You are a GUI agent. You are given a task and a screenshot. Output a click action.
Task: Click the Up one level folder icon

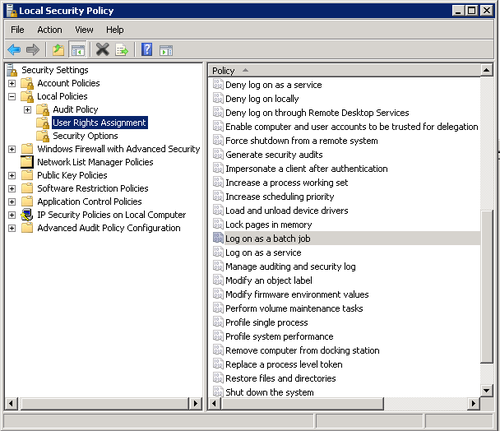pos(58,50)
